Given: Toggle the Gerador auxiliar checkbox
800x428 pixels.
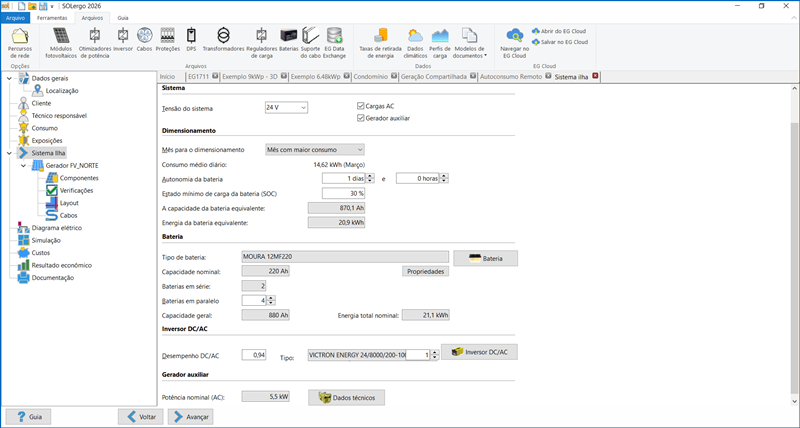Looking at the screenshot, I should tap(362, 118).
